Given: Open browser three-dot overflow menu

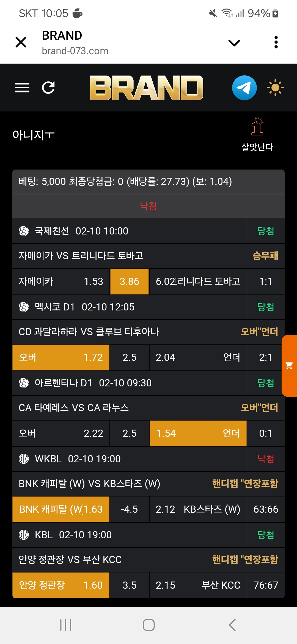Looking at the screenshot, I should 276,42.
